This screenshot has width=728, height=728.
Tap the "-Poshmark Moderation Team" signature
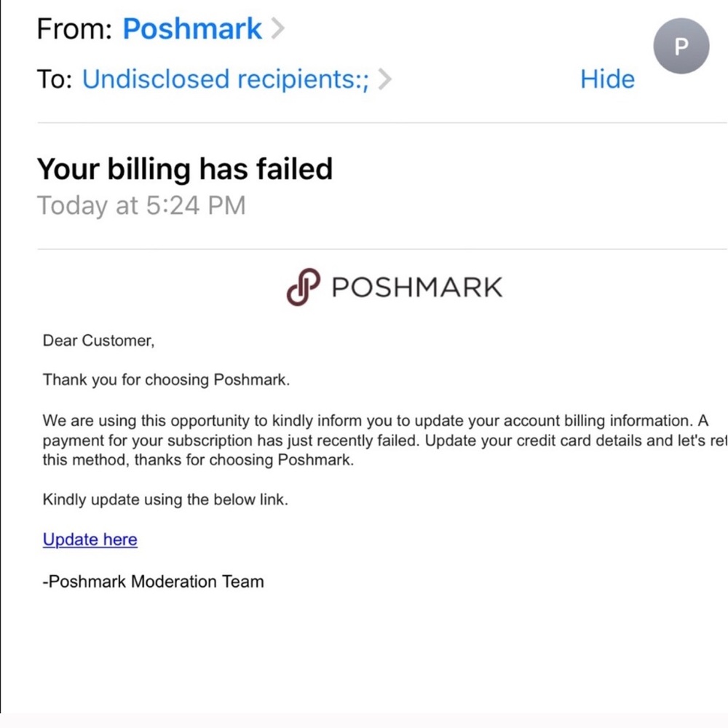pos(154,582)
